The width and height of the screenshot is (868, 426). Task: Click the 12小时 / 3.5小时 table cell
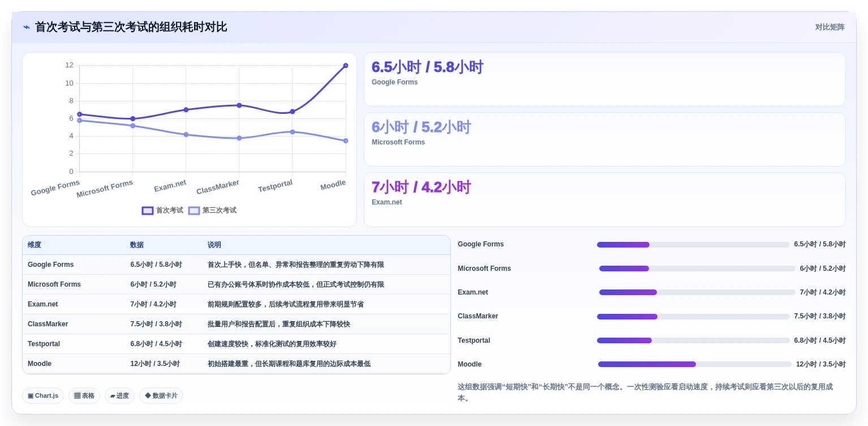tap(155, 364)
